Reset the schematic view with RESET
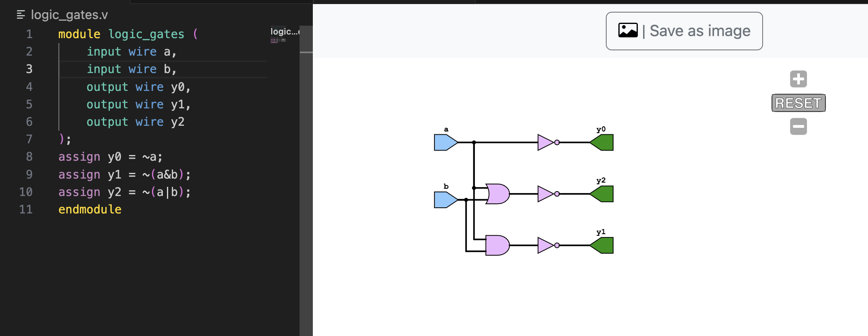 (798, 103)
